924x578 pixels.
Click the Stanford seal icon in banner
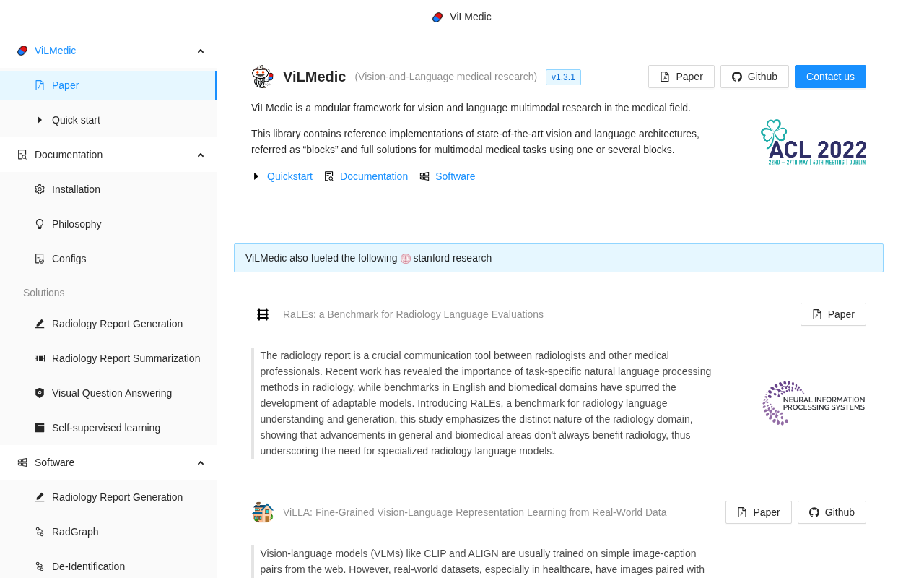coord(406,259)
